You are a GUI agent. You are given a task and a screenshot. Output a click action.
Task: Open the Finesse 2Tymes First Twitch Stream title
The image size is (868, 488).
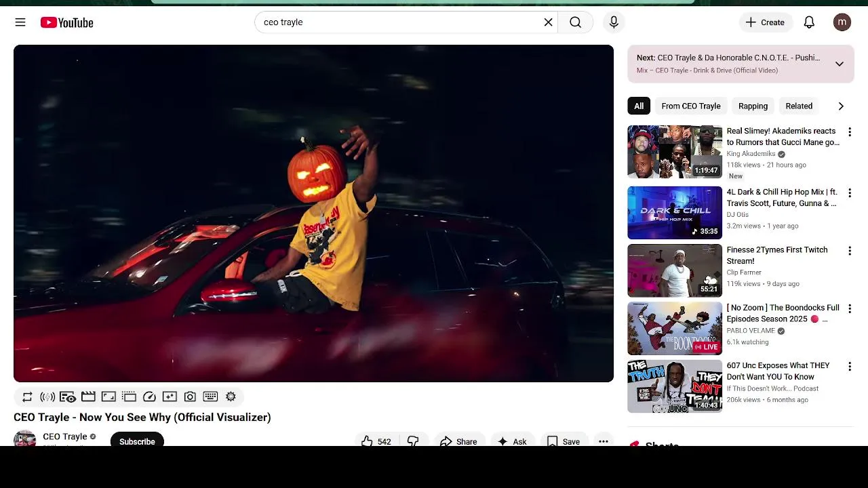pos(777,255)
